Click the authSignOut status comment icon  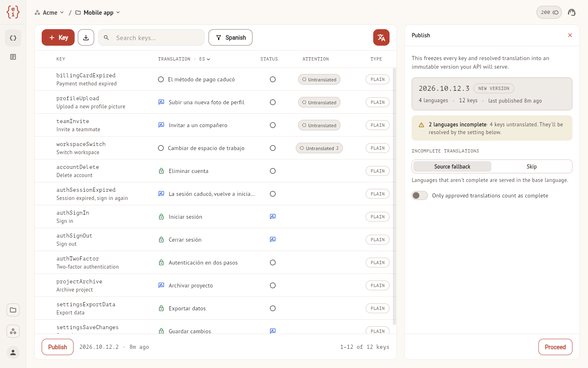point(273,240)
